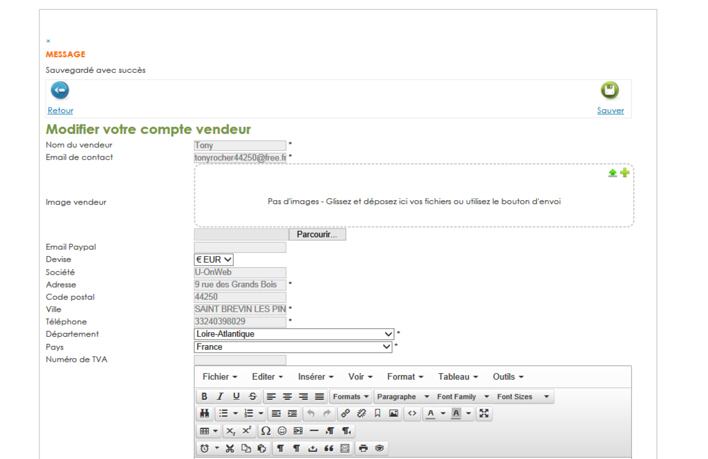Open the Find and replace binoculars tool
Viewport: 708px width, 459px height.
pyautogui.click(x=205, y=413)
